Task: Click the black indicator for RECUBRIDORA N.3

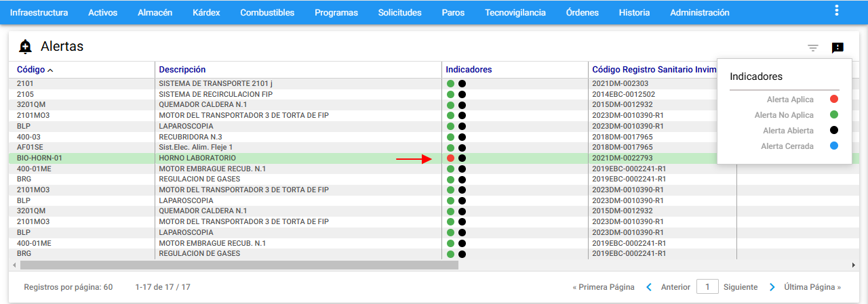Action: [x=462, y=137]
